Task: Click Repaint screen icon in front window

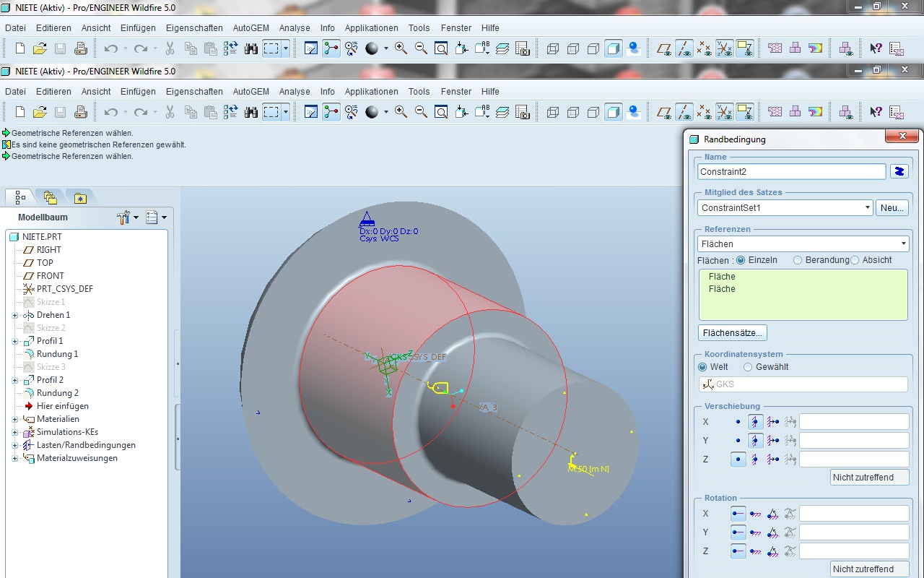Action: (311, 112)
